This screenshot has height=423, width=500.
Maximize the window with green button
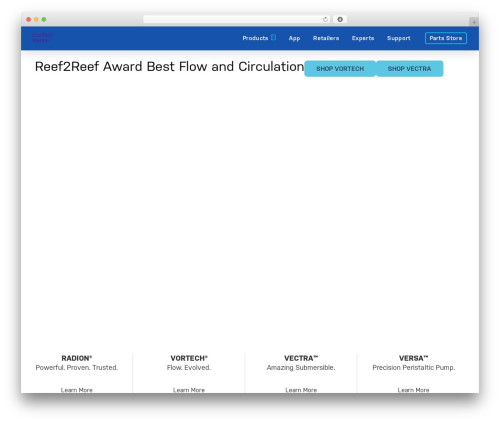click(44, 20)
